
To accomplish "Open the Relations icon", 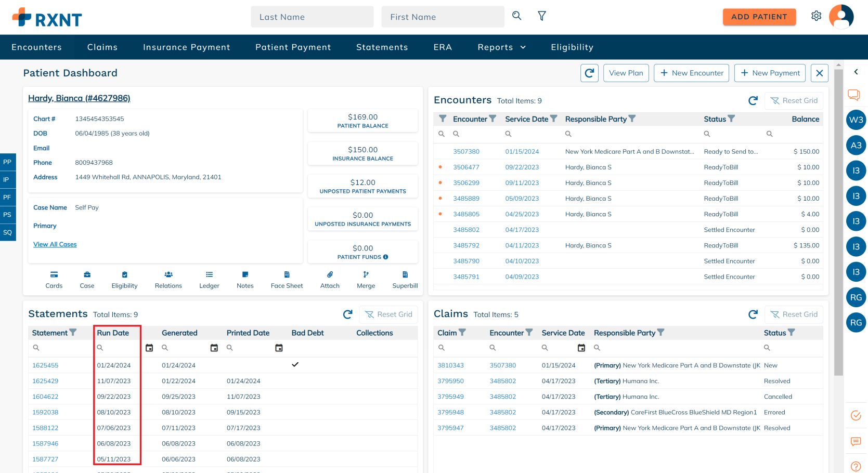I will (x=168, y=279).
